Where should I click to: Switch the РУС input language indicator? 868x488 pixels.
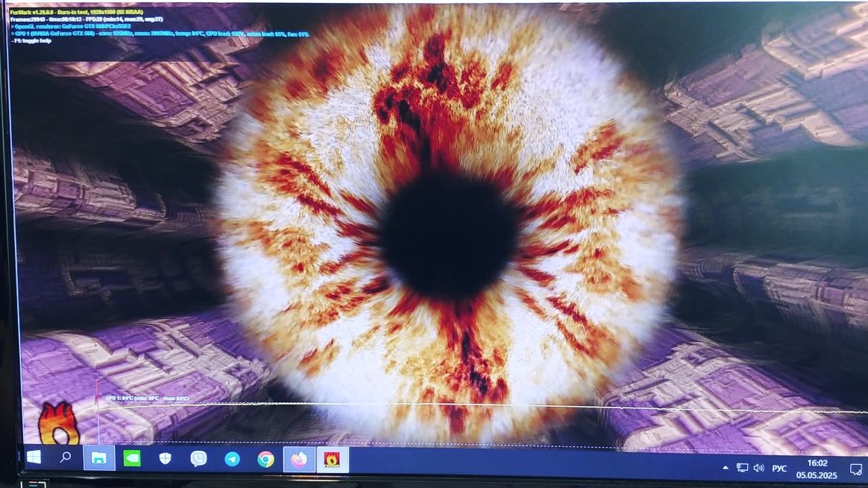(x=779, y=469)
